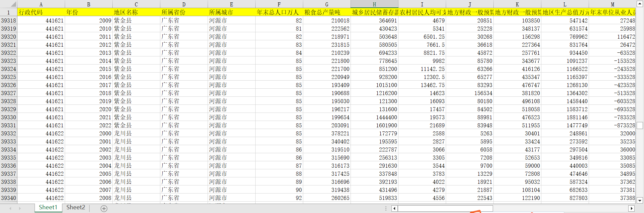Viewport: 644px width, 213px height.
Task: Select column D header
Action: pyautogui.click(x=184, y=4)
